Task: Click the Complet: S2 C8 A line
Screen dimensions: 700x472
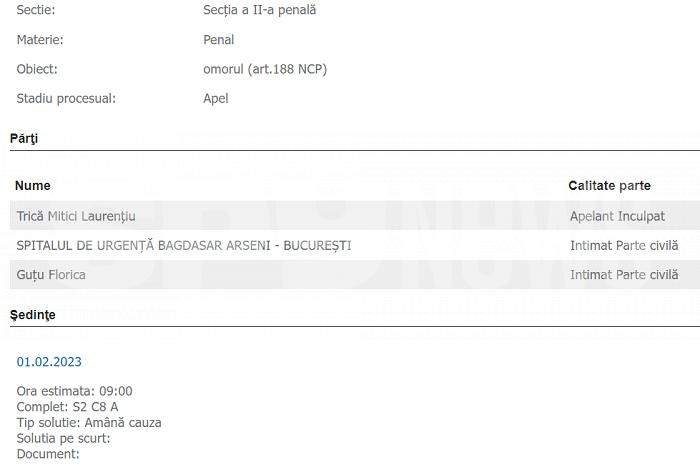Action: [67, 407]
